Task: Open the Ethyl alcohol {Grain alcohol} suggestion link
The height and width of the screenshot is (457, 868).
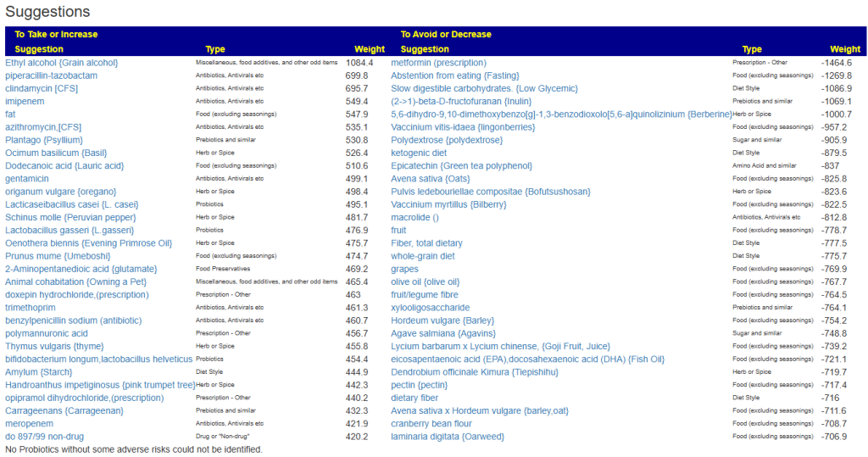Action: tap(61, 63)
